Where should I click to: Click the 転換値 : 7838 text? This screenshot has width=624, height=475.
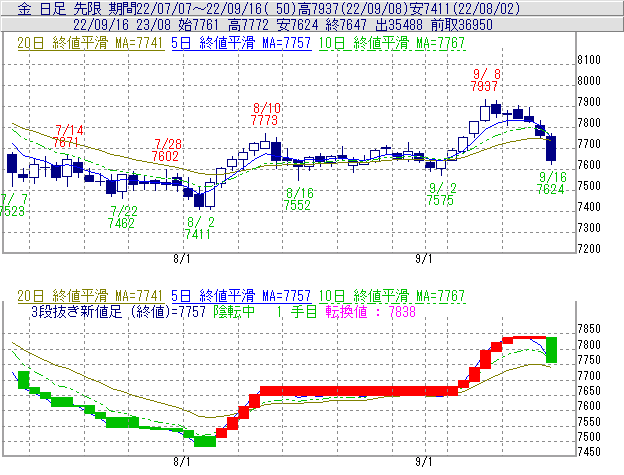click(370, 311)
